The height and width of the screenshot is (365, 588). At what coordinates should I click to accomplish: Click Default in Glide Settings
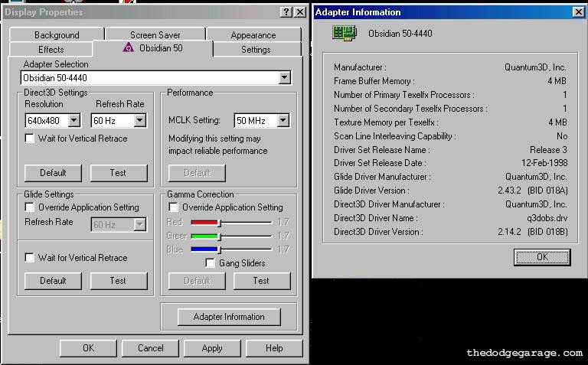click(53, 281)
